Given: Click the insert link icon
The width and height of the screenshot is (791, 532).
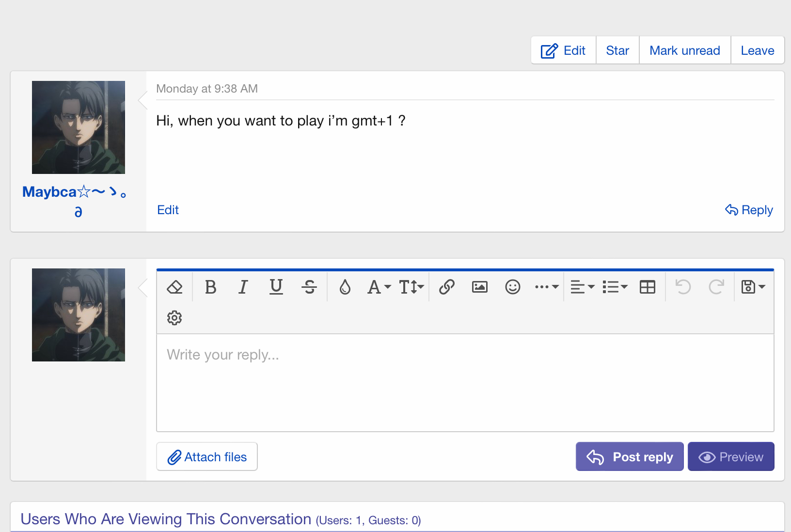Looking at the screenshot, I should (x=447, y=287).
